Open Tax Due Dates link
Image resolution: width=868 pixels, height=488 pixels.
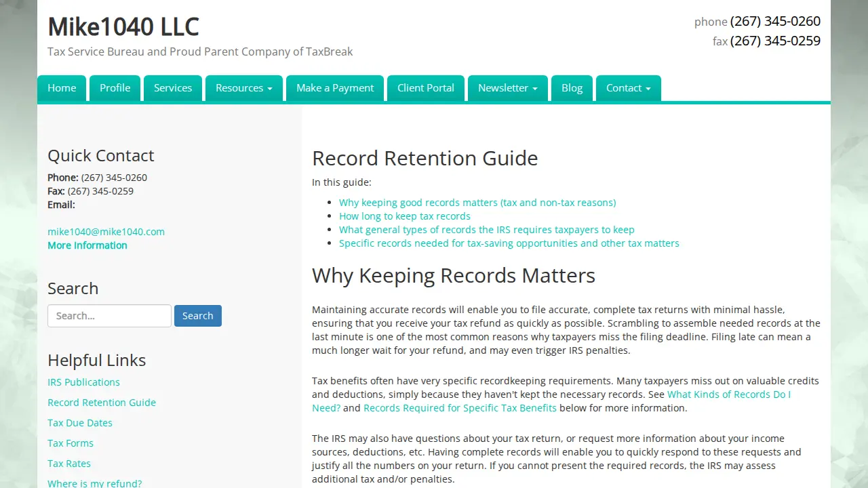(x=80, y=423)
